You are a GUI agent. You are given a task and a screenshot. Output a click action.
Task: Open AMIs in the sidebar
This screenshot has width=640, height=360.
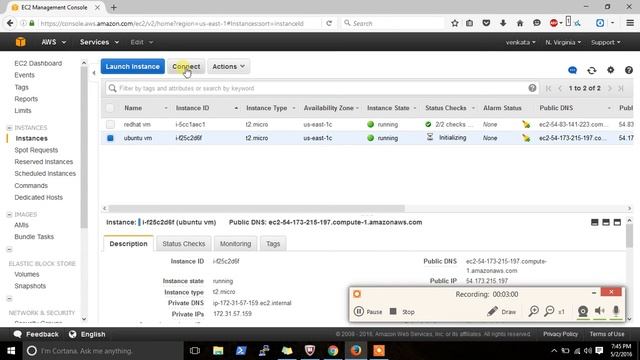[21, 225]
